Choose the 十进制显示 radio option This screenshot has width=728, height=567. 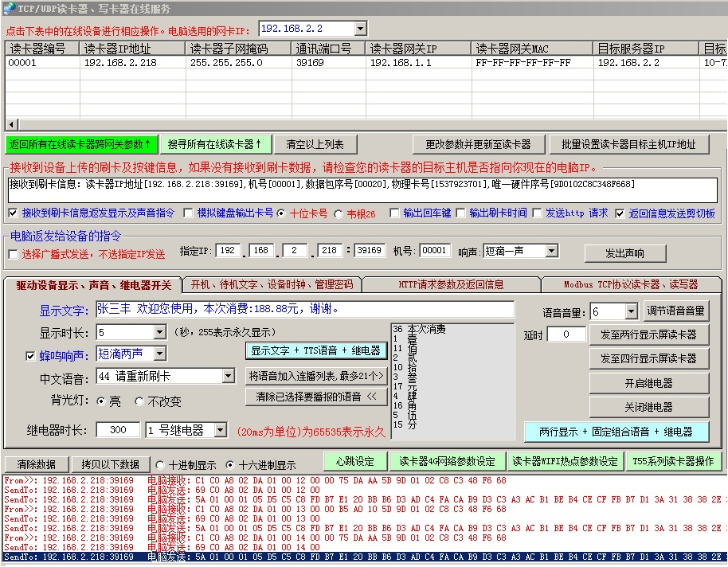point(160,465)
